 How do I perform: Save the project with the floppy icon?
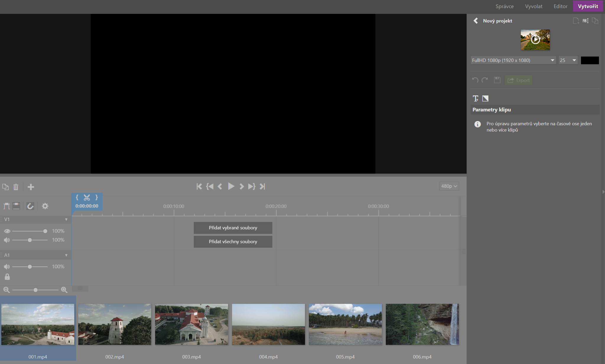click(x=497, y=80)
